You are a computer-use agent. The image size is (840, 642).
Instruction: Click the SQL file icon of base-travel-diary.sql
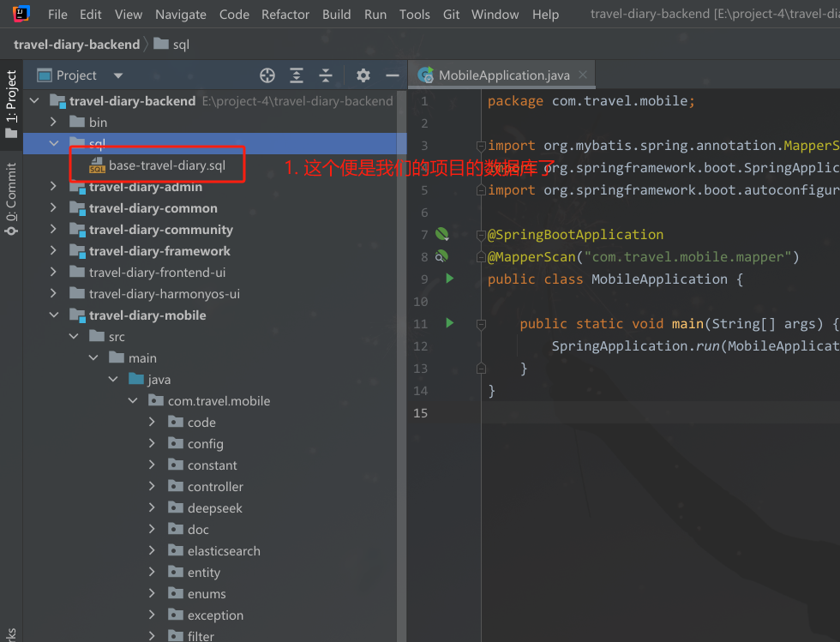[97, 165]
